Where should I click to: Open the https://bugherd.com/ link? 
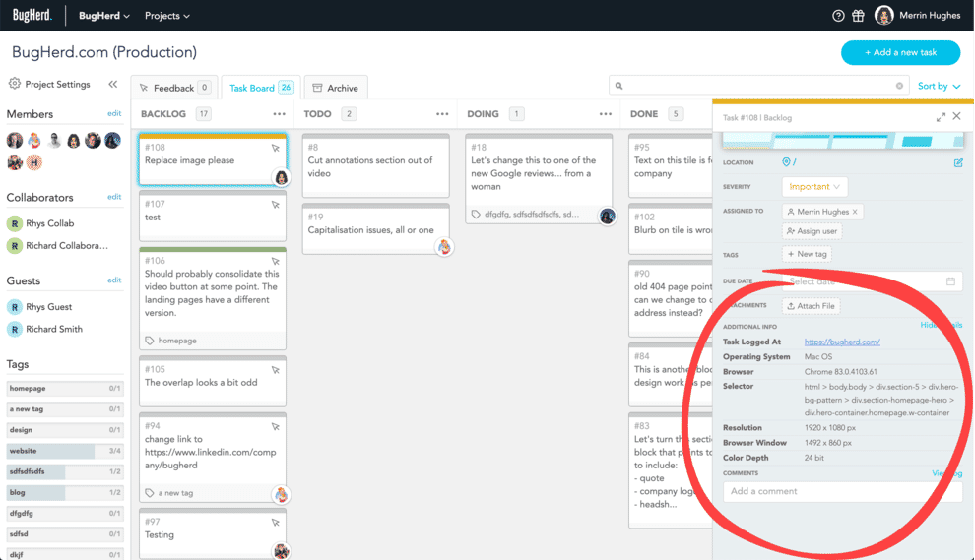(842, 342)
